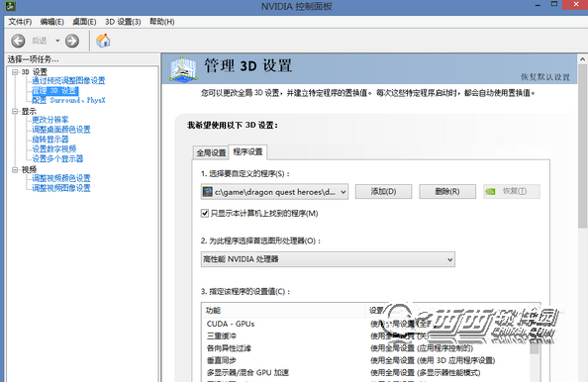Collapse the 视频 tree node
The image size is (588, 382).
pos(15,170)
